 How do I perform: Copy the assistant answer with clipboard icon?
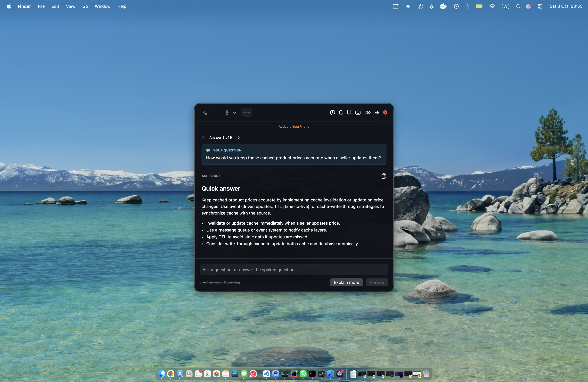(x=384, y=176)
